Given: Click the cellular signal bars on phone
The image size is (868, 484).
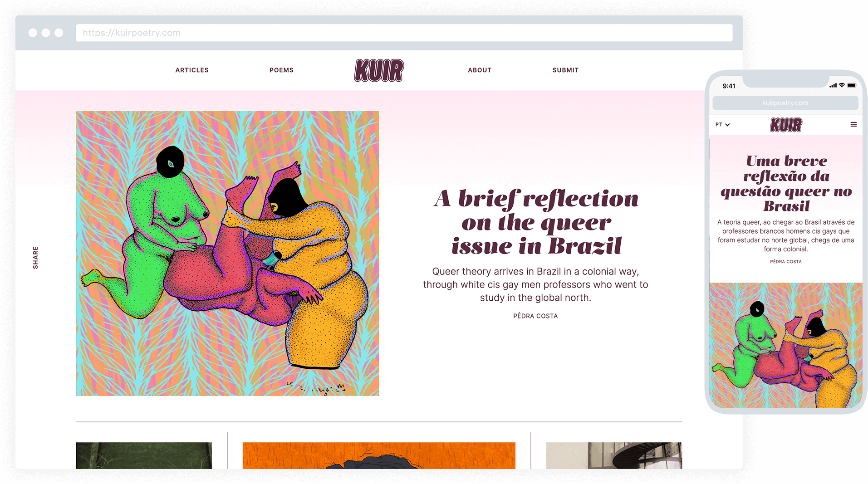Looking at the screenshot, I should click(x=833, y=85).
